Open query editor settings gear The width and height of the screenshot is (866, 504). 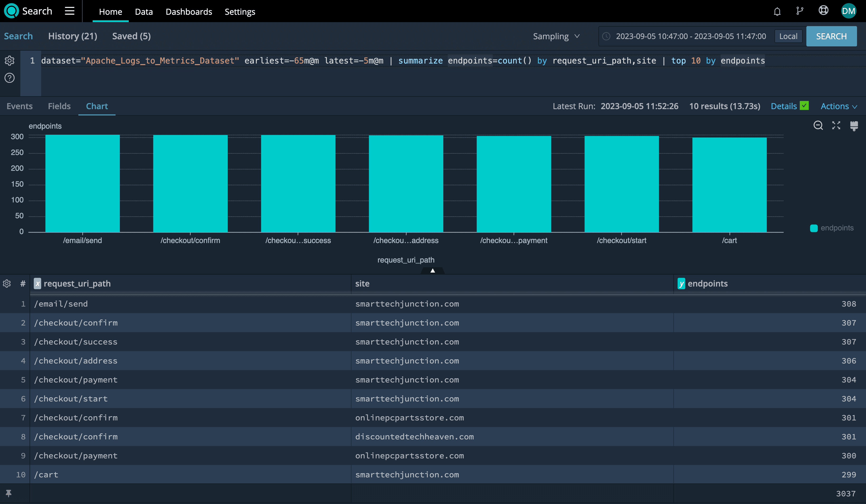[9, 61]
